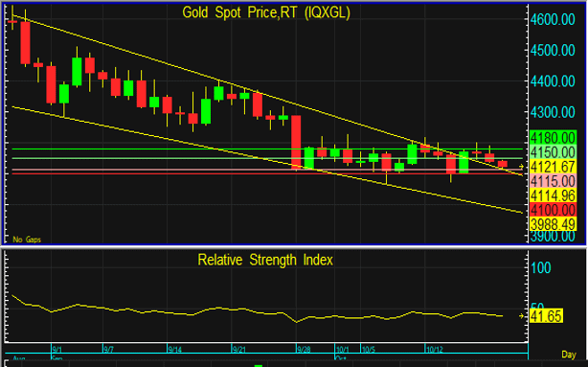Click the RSI value tag 41.65
This screenshot has height=367, width=588.
546,316
